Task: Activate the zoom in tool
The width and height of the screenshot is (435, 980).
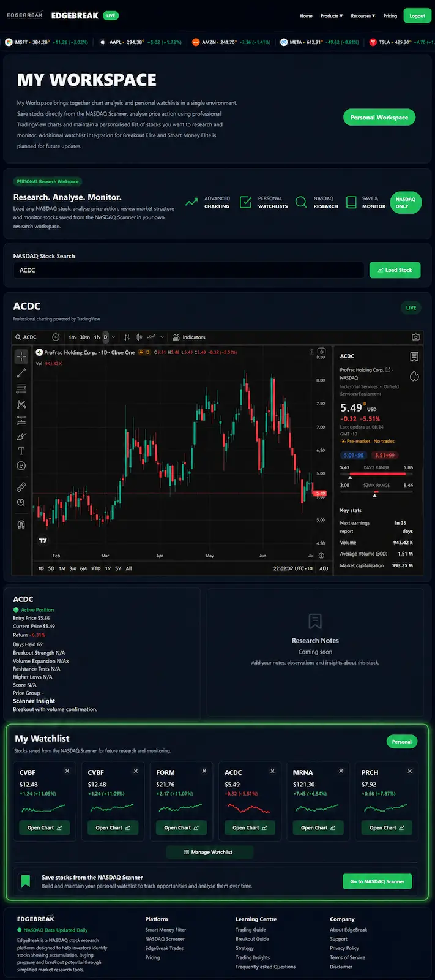Action: 21,502
